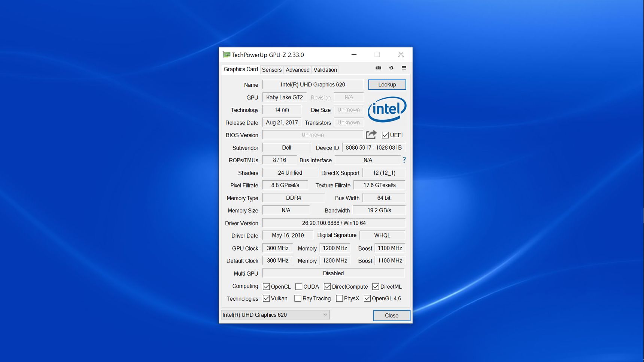Click the GPU Clock row Boost 1100 MHz field
The height and width of the screenshot is (362, 644).
point(390,248)
